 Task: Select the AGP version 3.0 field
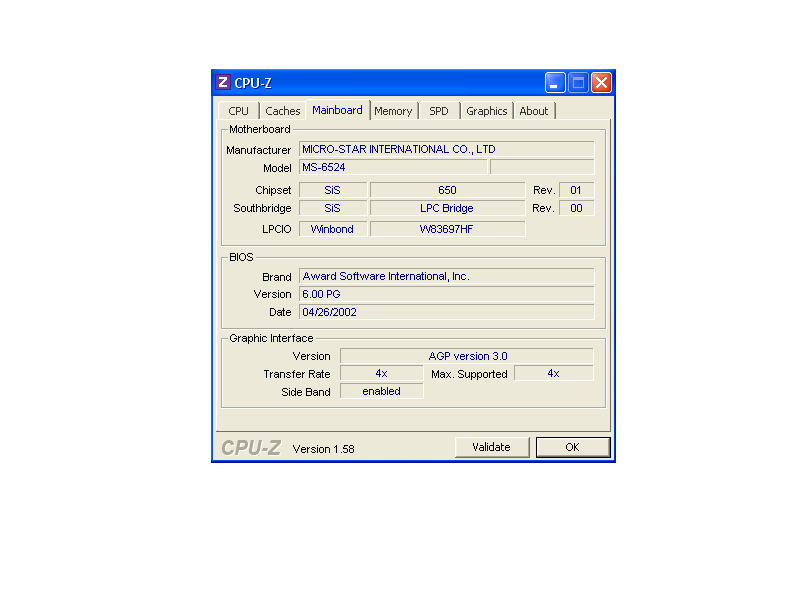(x=467, y=356)
